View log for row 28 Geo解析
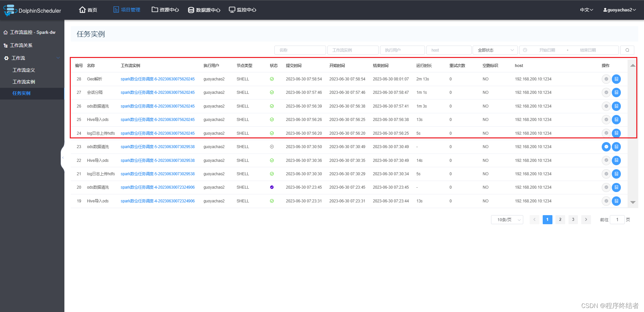This screenshot has height=312, width=644. [616, 79]
